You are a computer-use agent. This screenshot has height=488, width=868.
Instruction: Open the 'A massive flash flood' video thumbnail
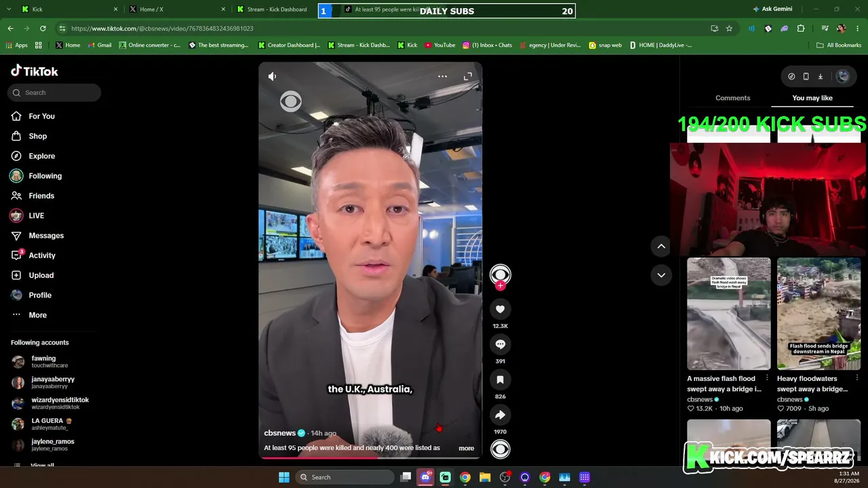pyautogui.click(x=729, y=314)
